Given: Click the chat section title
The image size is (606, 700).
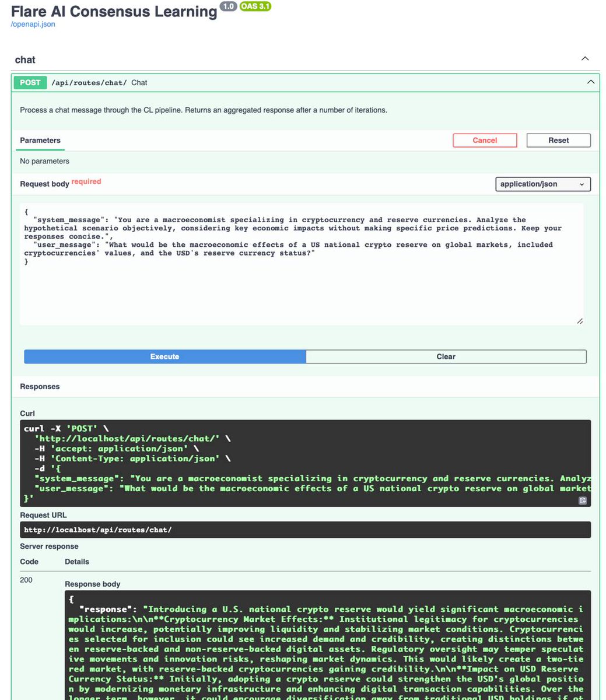Looking at the screenshot, I should [25, 60].
